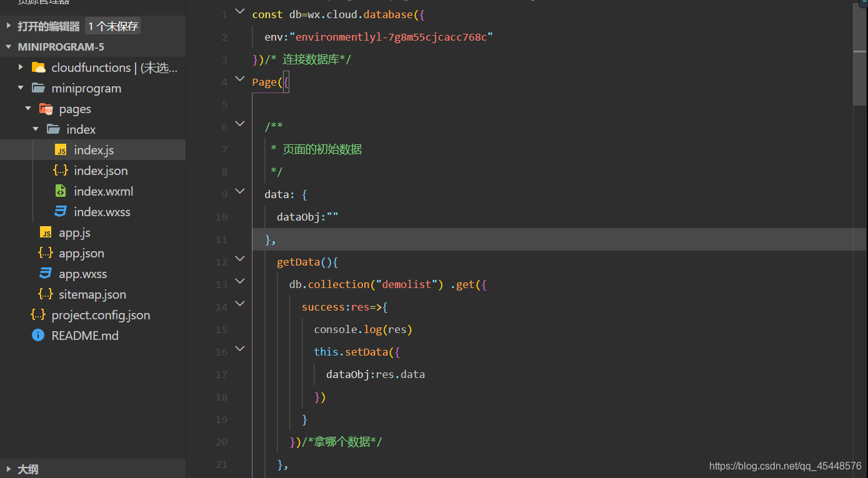
Task: Click the braces icon beside app.json
Action: click(x=46, y=253)
